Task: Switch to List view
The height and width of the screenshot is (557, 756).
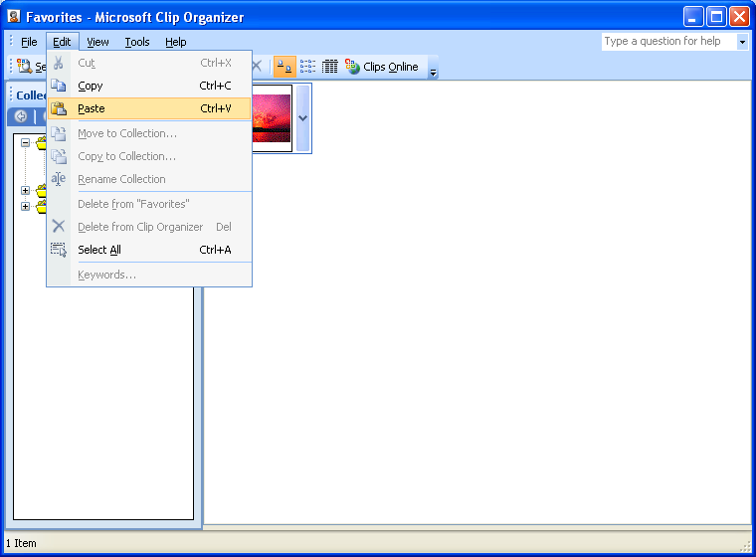Action: pyautogui.click(x=307, y=67)
